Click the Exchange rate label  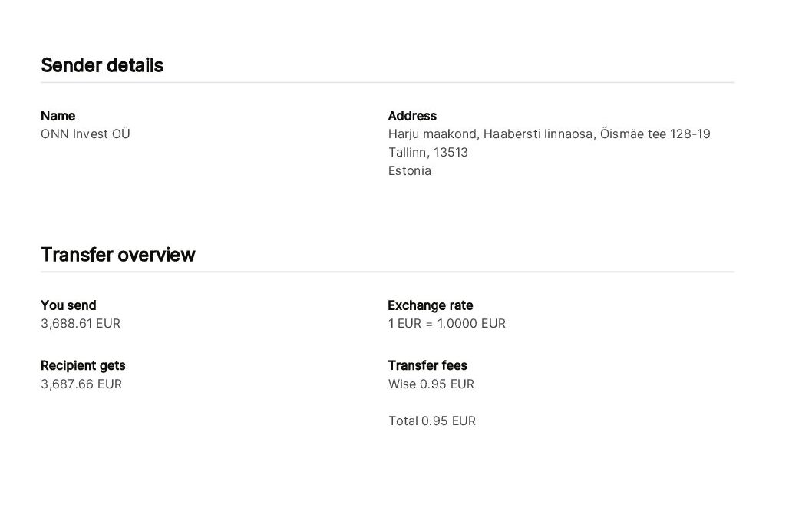pos(430,305)
